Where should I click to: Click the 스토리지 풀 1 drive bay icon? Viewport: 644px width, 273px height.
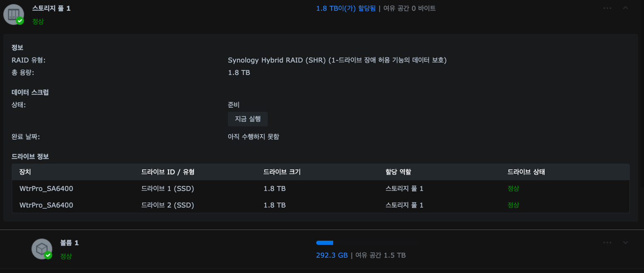click(x=13, y=14)
